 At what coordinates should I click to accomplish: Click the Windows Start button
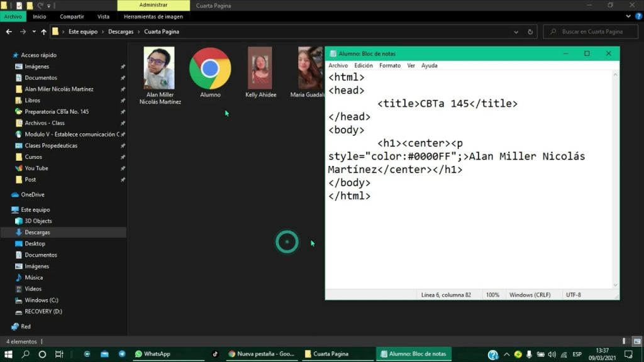pyautogui.click(x=9, y=354)
